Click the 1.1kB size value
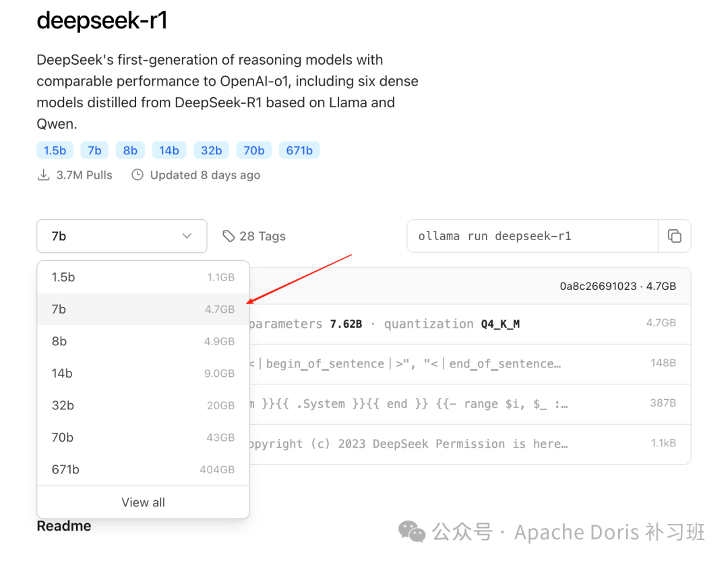 tap(663, 443)
